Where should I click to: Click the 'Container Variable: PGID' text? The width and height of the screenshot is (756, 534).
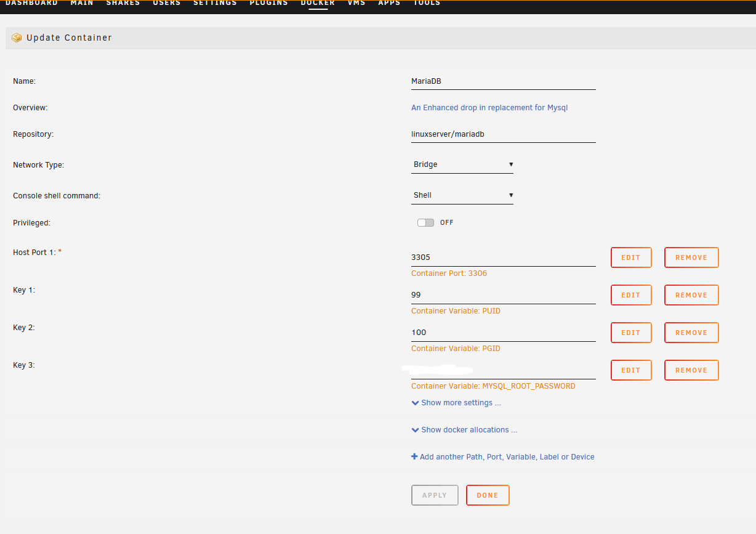(456, 349)
